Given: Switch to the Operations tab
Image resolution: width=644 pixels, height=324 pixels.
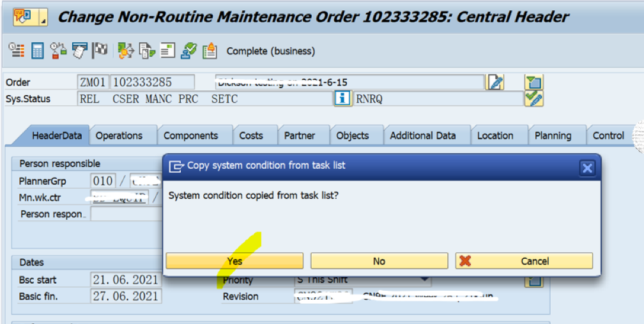Looking at the screenshot, I should (119, 136).
